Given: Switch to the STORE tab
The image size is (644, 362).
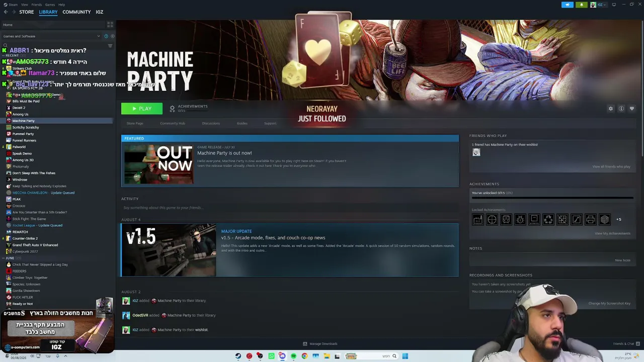Looking at the screenshot, I should click(x=27, y=12).
